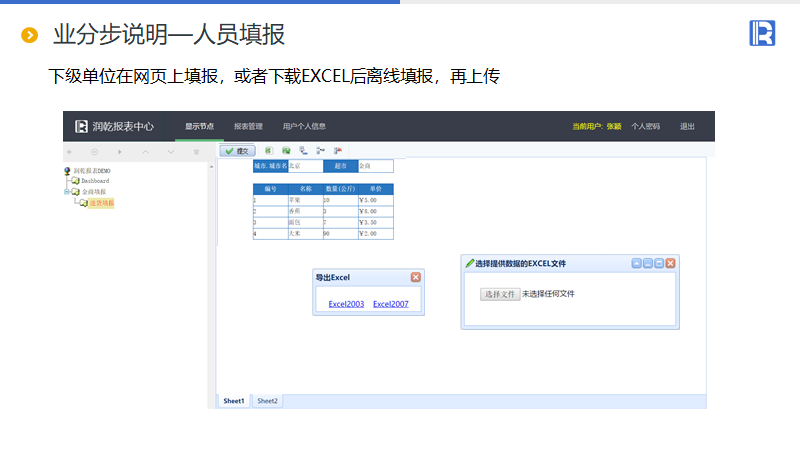Click the move-down chevron in tree toolbar
This screenshot has height=450, width=800.
(x=171, y=152)
